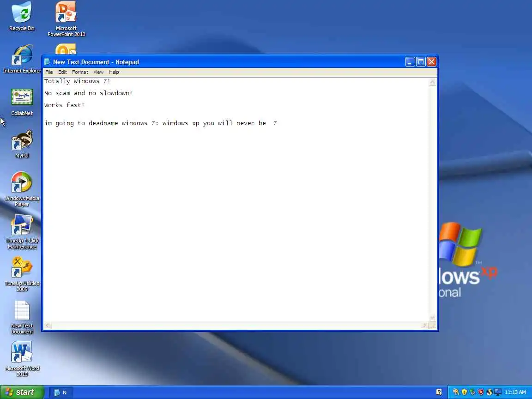This screenshot has width=532, height=399.
Task: Open the Format menu in Notepad
Action: [x=80, y=72]
